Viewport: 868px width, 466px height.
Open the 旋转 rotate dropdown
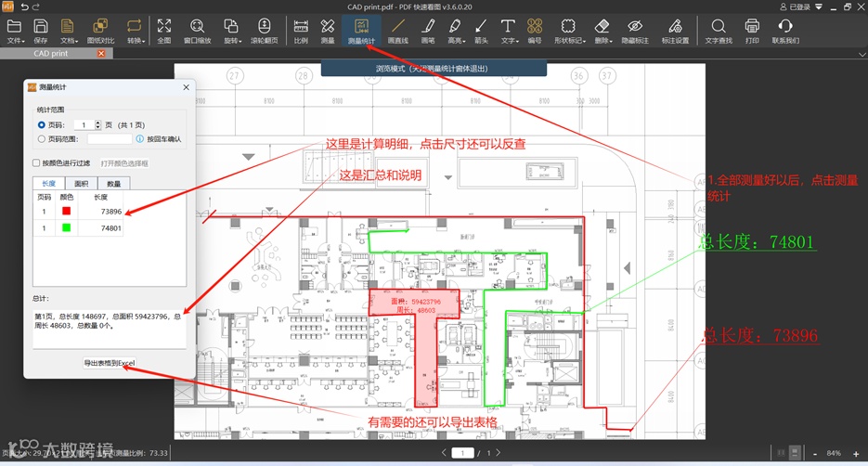coord(232,31)
